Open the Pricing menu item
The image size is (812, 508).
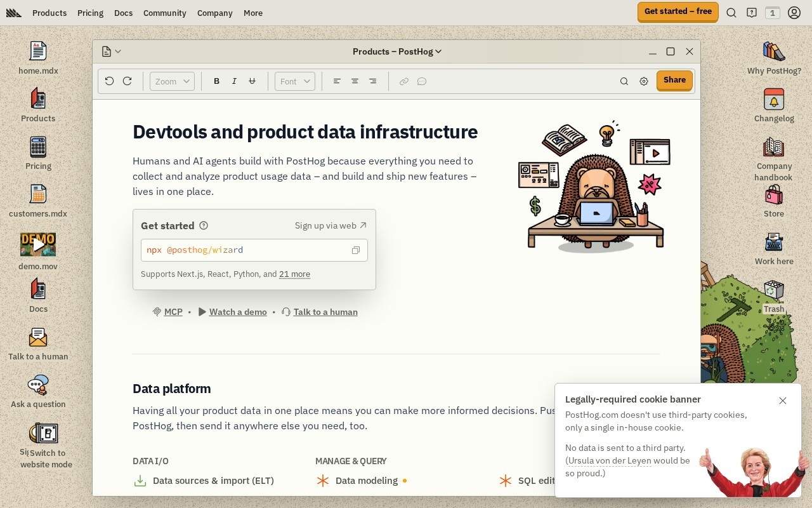(x=90, y=13)
